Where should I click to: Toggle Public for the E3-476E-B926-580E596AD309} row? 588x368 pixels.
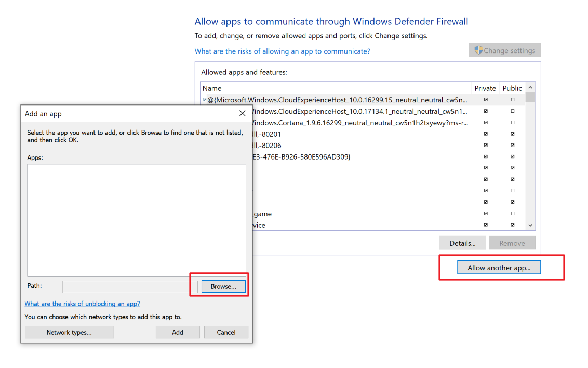[513, 156]
